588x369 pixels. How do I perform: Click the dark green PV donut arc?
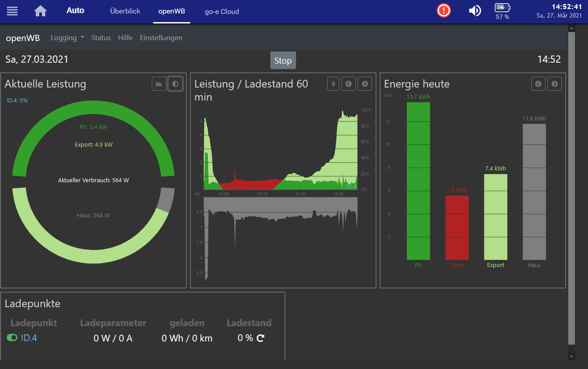pos(93,107)
